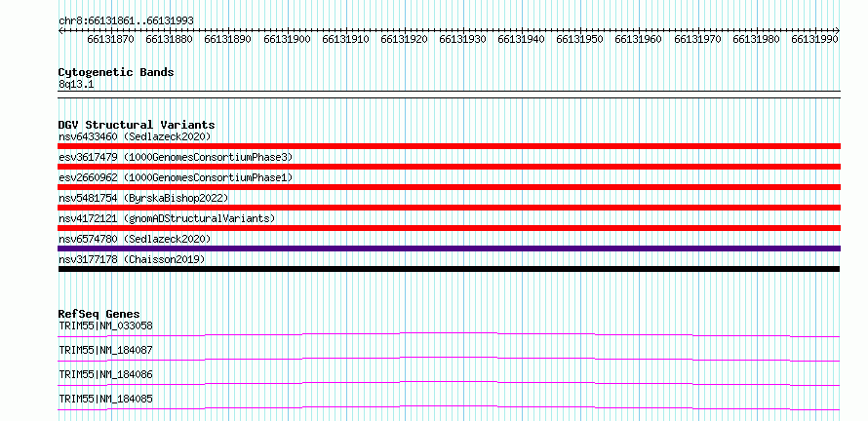The width and height of the screenshot is (868, 421).
Task: Open variant nsv3177178 (Chaisson2019) label
Action: (x=132, y=259)
